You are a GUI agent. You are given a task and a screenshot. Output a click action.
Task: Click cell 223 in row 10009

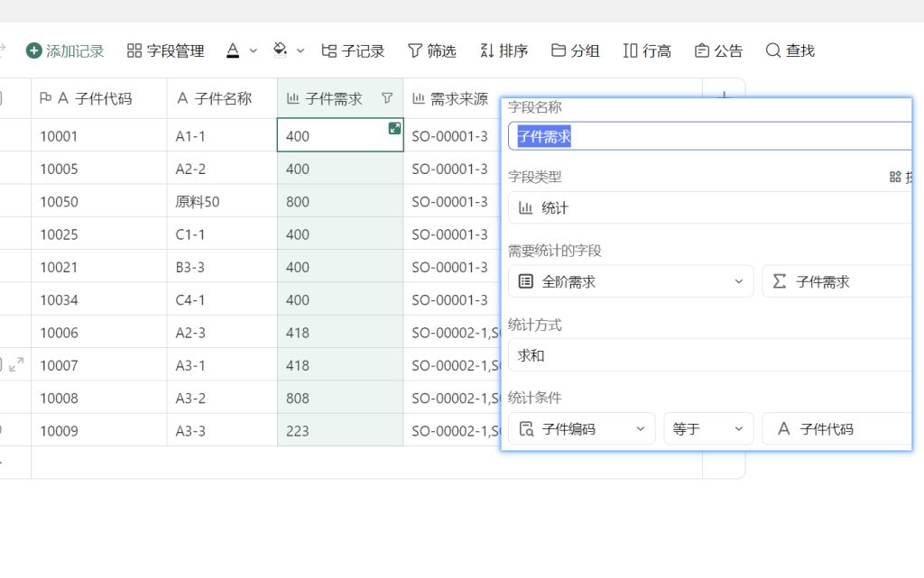pyautogui.click(x=340, y=431)
